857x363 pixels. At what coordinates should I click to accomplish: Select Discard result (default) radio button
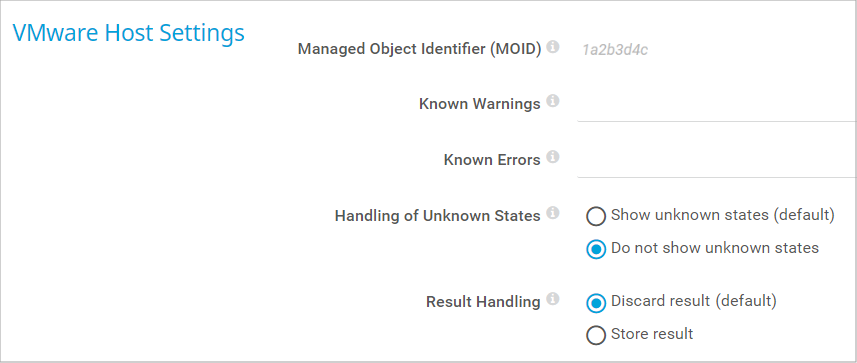[x=596, y=303]
